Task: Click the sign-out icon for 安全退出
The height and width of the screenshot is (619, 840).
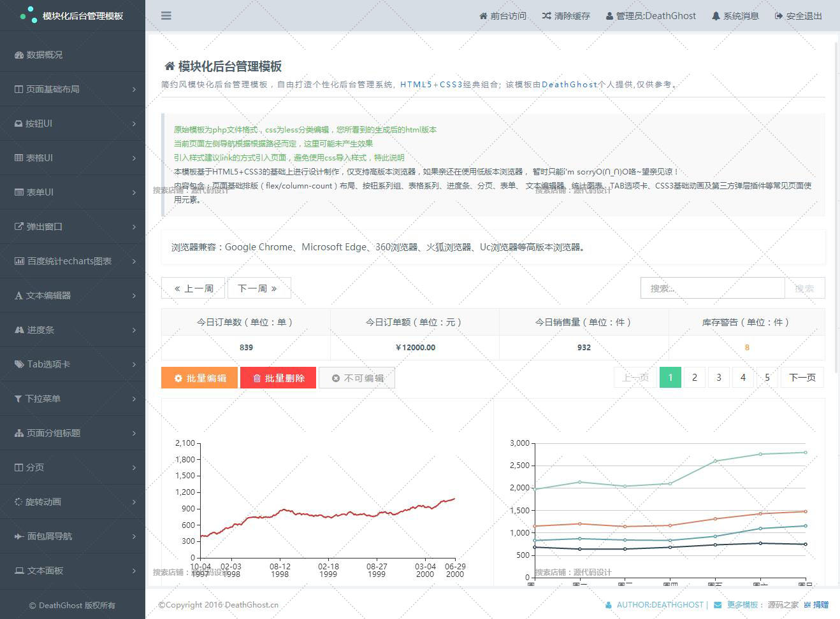Action: pos(778,16)
